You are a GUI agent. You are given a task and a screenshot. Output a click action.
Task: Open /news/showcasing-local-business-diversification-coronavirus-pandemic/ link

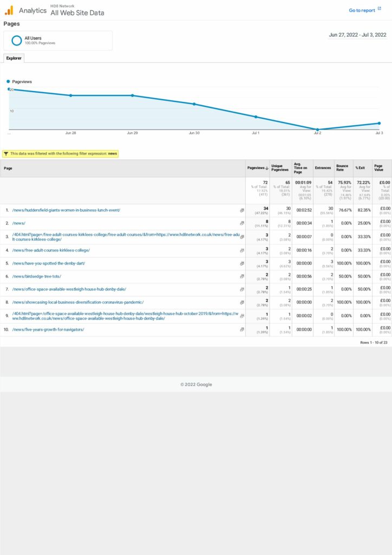point(78,302)
